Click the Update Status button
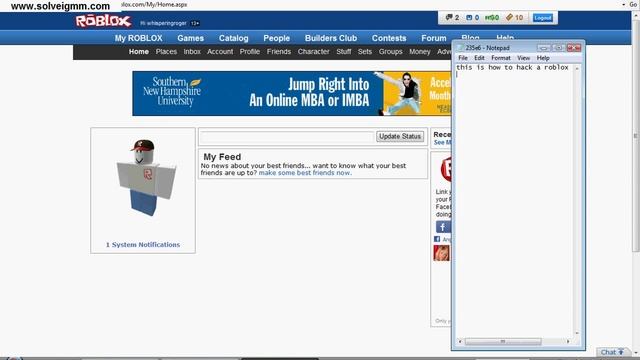The image size is (640, 360). pyautogui.click(x=400, y=136)
